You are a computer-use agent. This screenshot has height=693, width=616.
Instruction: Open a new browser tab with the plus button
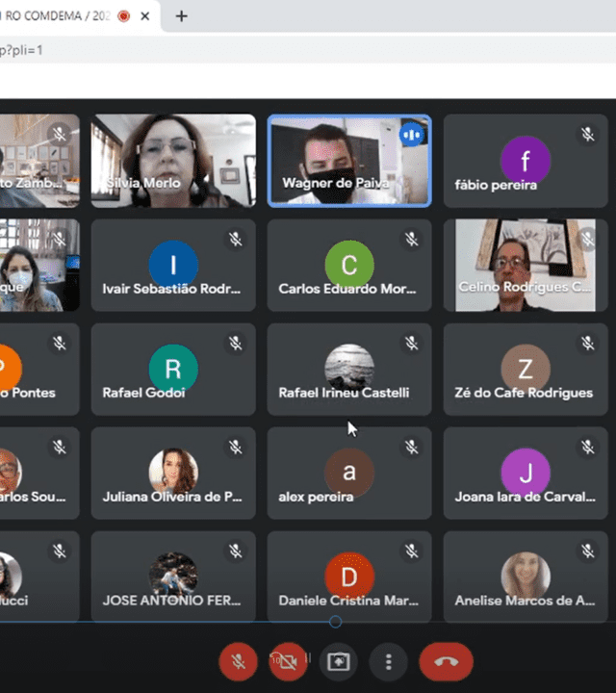click(x=181, y=16)
